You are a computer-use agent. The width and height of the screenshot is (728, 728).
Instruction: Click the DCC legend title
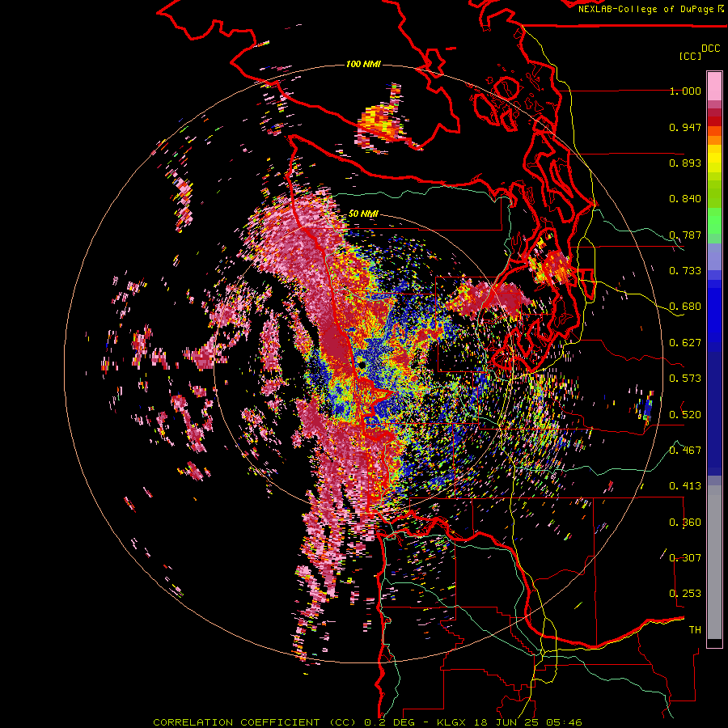711,49
